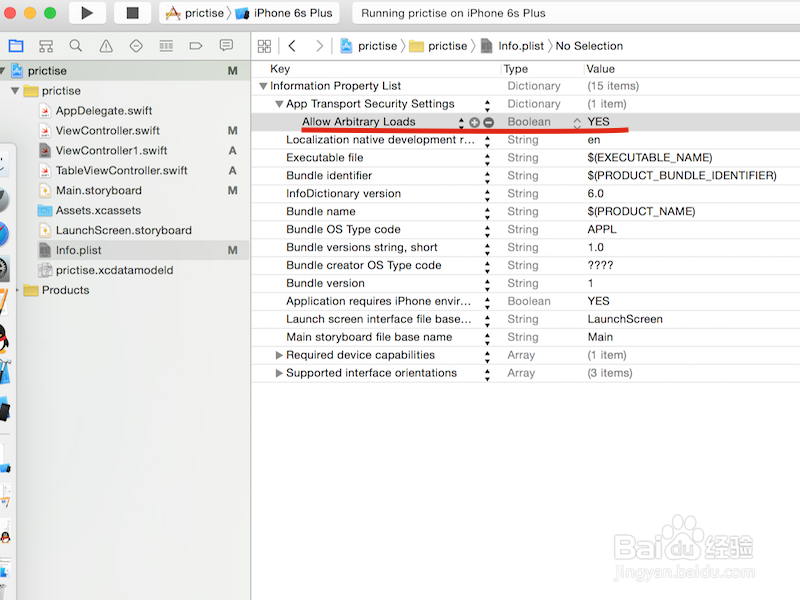Open ViewController.swift
Screen dimensions: 800x600
[108, 131]
